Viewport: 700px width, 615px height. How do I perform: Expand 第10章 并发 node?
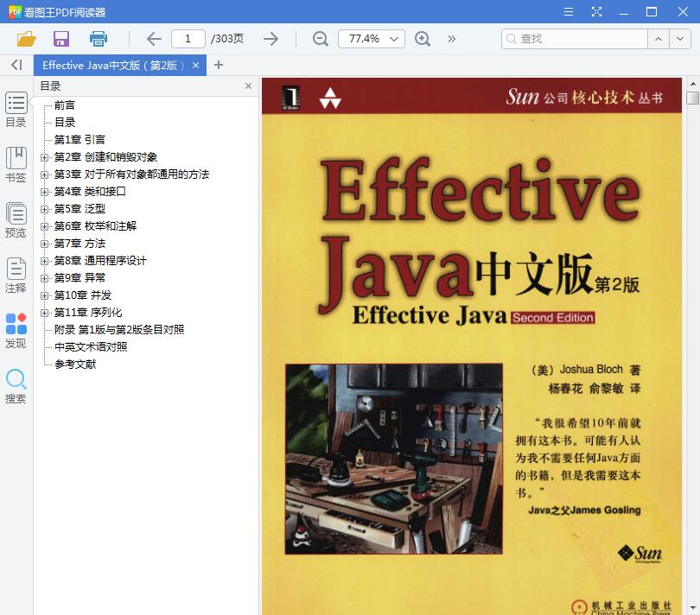point(44,295)
